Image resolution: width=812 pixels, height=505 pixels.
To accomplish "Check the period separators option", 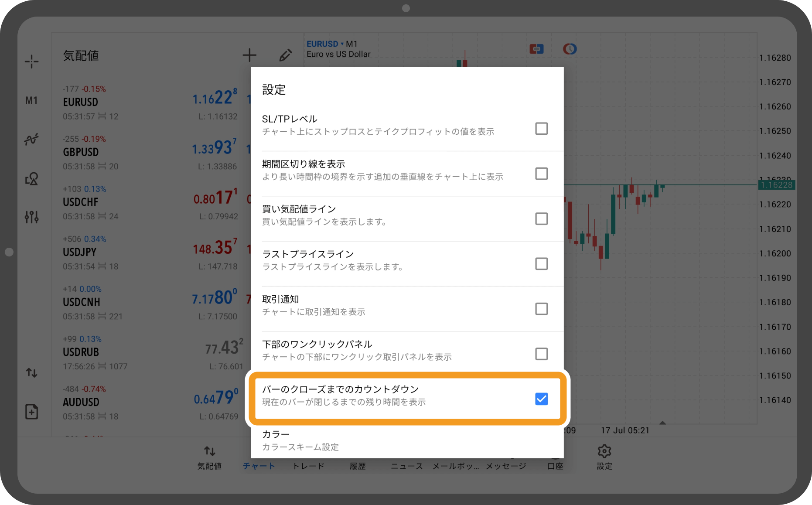I will [x=541, y=174].
